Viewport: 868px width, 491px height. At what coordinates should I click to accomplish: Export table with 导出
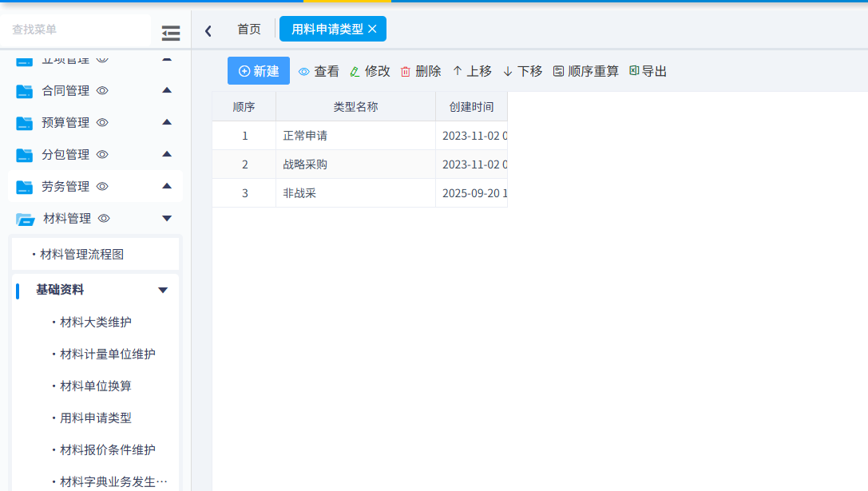(648, 71)
